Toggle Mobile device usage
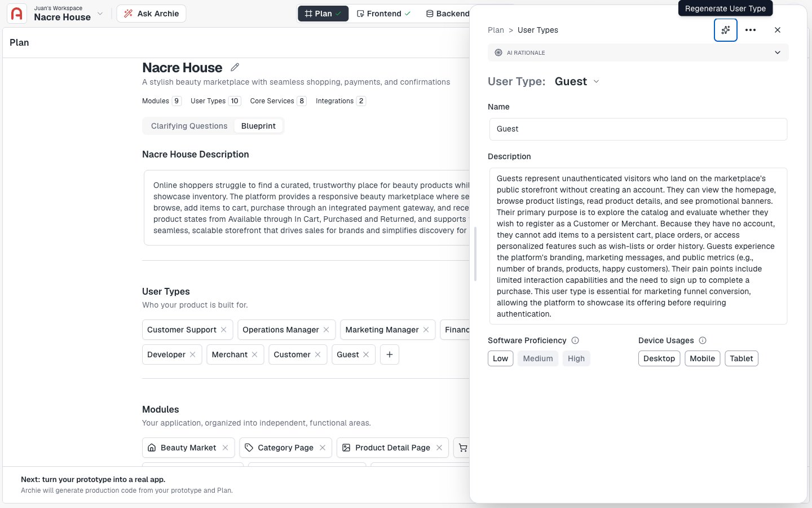Image resolution: width=812 pixels, height=508 pixels. click(x=703, y=358)
